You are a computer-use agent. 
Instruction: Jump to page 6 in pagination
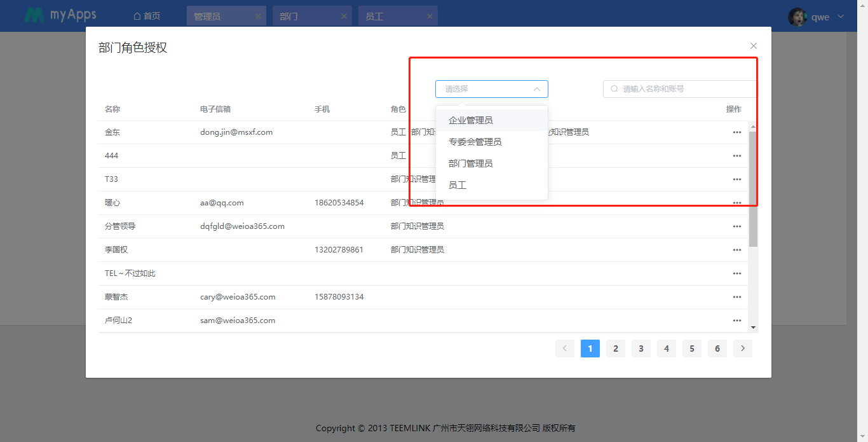click(717, 349)
